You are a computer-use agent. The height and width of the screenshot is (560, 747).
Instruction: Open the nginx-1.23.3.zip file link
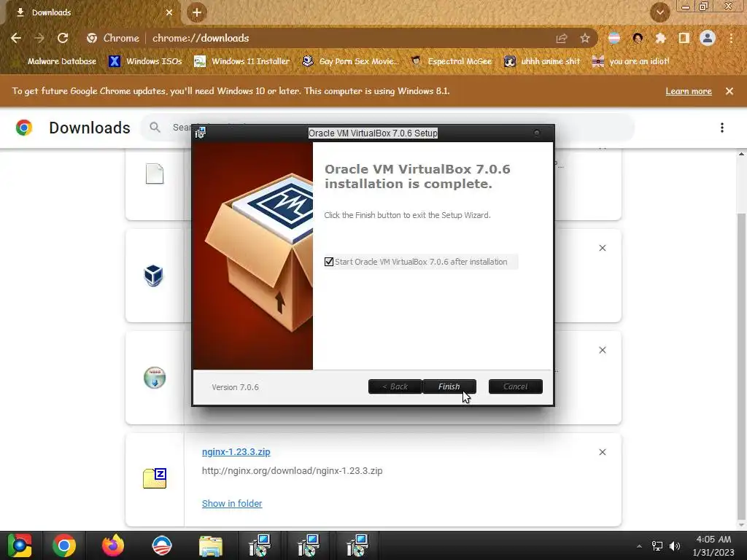tap(236, 452)
